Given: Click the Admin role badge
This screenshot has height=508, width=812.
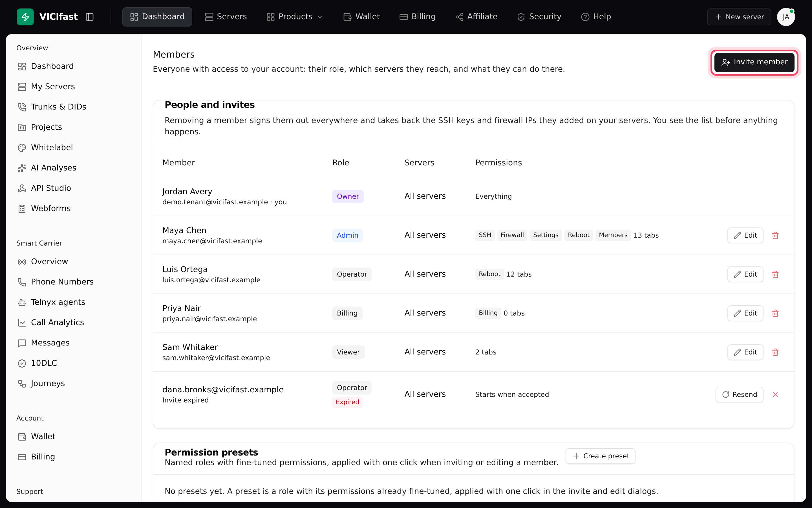Looking at the screenshot, I should tap(347, 235).
